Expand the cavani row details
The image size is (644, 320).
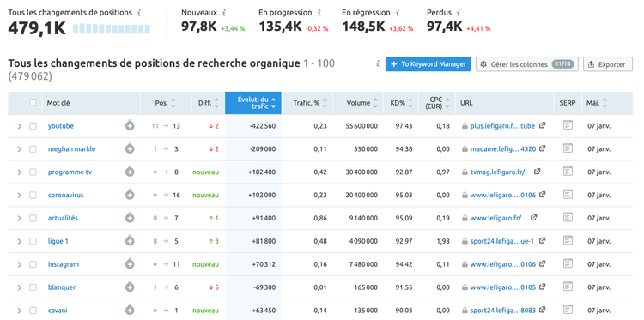tap(19, 310)
